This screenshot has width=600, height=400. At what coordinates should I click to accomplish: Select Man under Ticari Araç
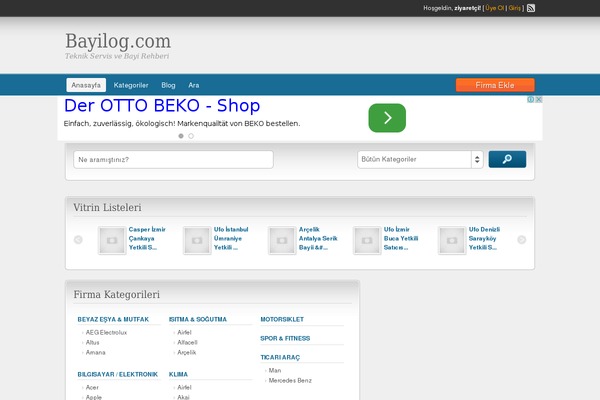(x=275, y=371)
